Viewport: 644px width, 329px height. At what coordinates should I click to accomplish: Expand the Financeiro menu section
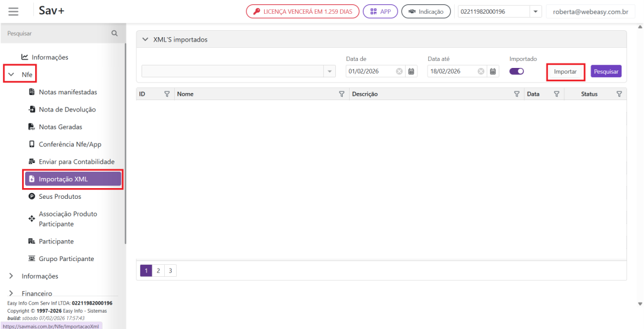point(11,293)
